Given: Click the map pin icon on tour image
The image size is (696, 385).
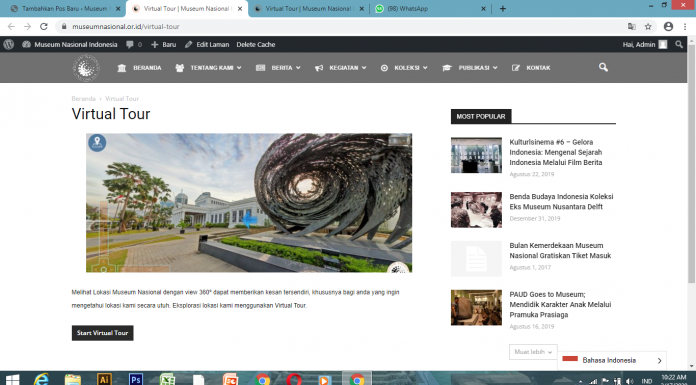Looking at the screenshot, I should tap(97, 143).
